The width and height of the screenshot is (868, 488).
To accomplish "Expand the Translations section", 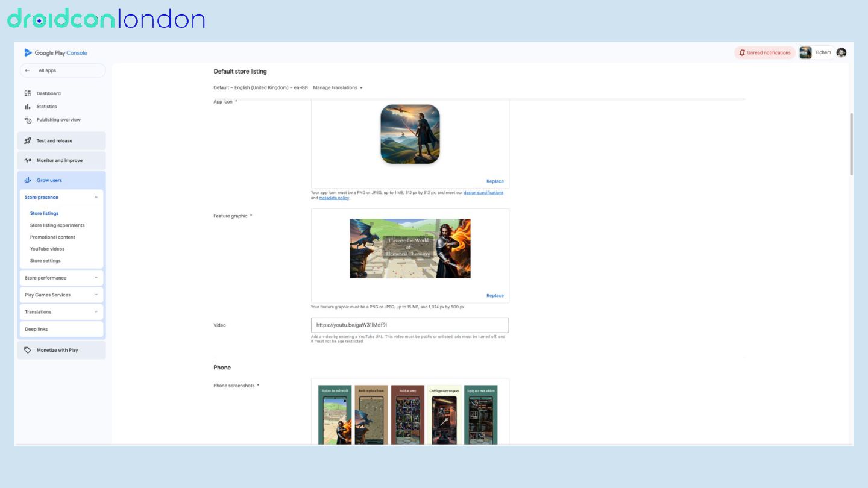I will tap(96, 312).
